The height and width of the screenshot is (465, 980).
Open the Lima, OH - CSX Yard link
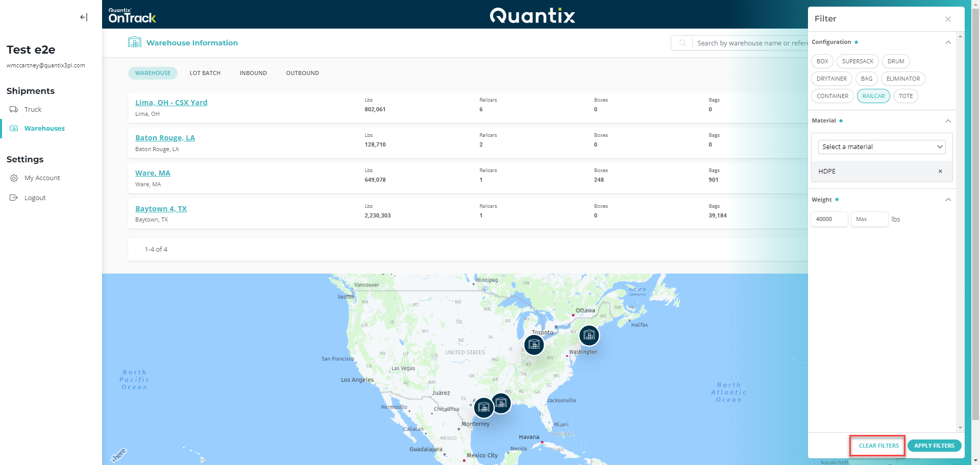(x=171, y=103)
